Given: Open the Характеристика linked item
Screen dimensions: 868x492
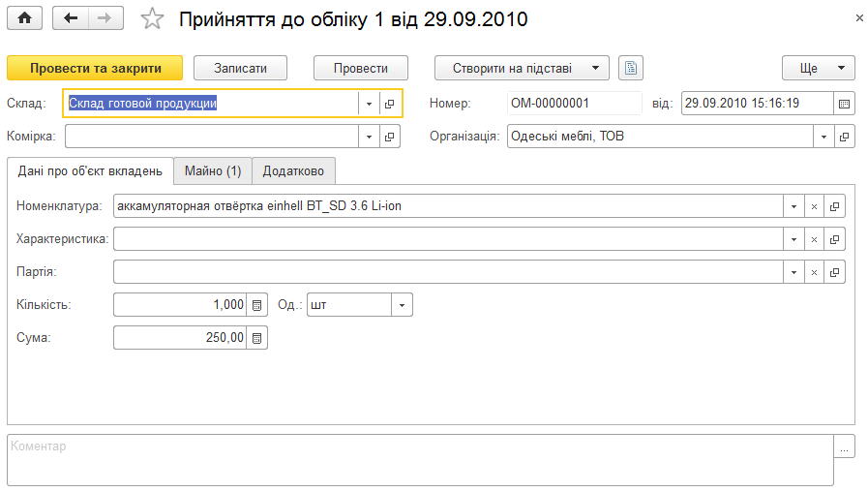Looking at the screenshot, I should 834,239.
